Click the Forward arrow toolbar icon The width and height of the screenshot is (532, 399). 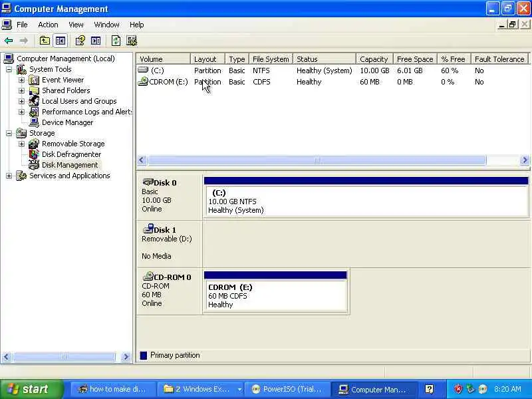coord(23,41)
